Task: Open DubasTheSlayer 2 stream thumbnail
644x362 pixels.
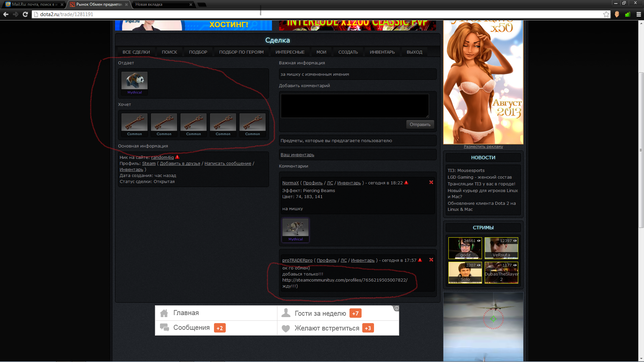Action: pyautogui.click(x=501, y=273)
